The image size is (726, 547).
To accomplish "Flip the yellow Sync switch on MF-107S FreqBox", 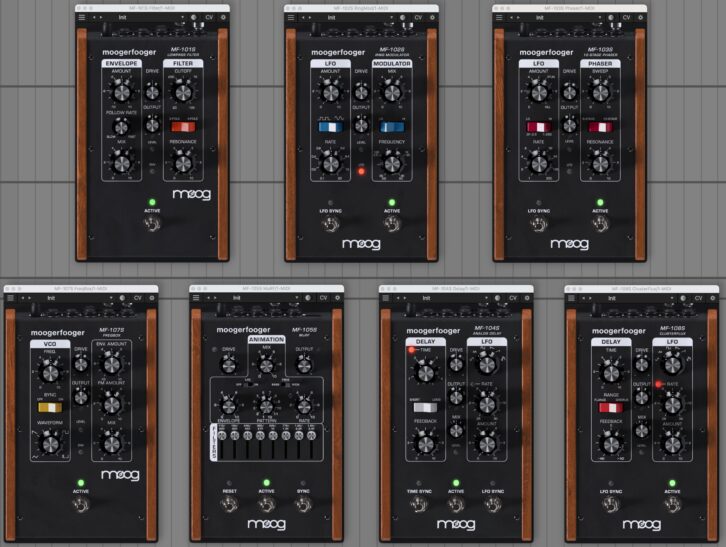I will pyautogui.click(x=50, y=407).
